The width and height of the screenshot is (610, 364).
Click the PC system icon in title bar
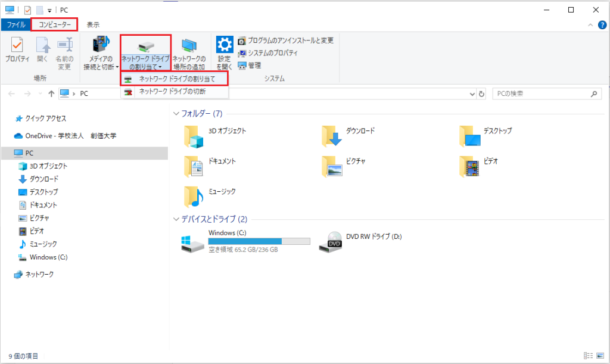point(10,10)
